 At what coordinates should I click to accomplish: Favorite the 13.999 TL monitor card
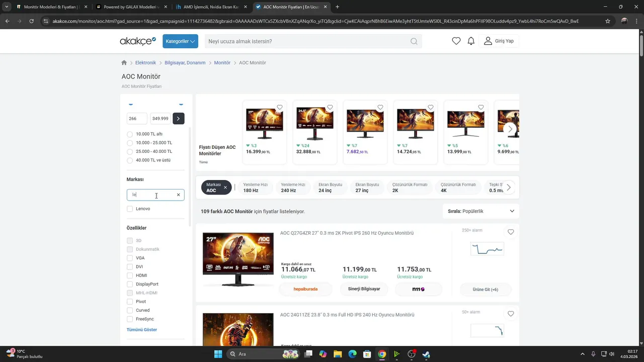(481, 107)
